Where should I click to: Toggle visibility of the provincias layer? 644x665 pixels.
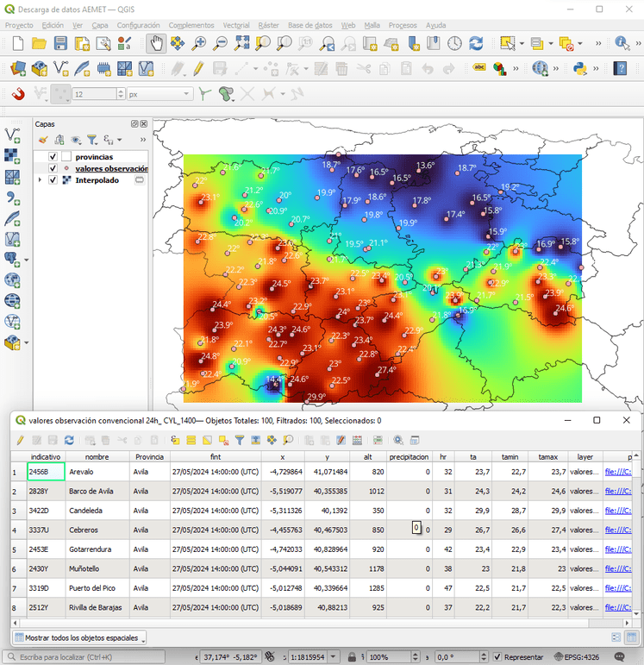[x=53, y=156]
